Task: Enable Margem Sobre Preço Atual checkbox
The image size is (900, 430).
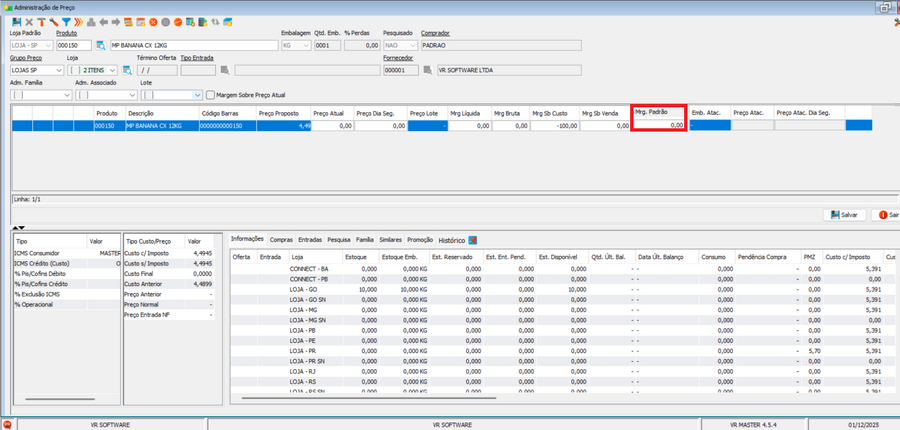Action: [209, 95]
